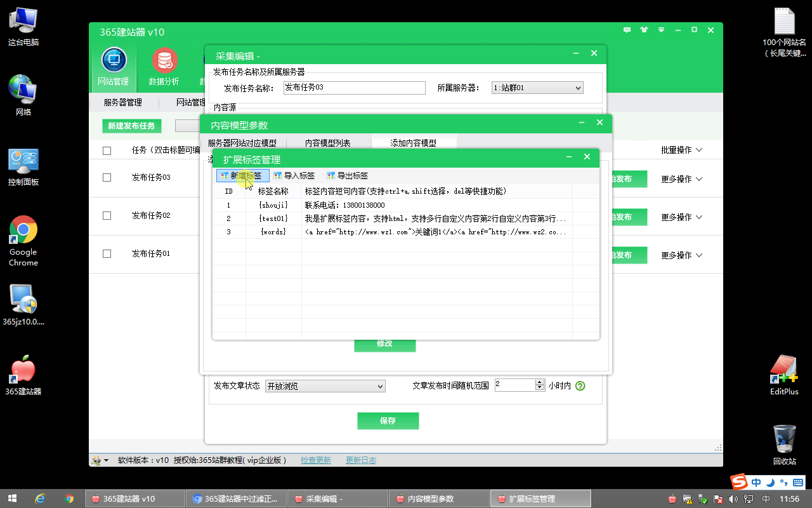Click the Sogou input method S icon
Image resolution: width=812 pixels, height=508 pixels.
tap(738, 482)
